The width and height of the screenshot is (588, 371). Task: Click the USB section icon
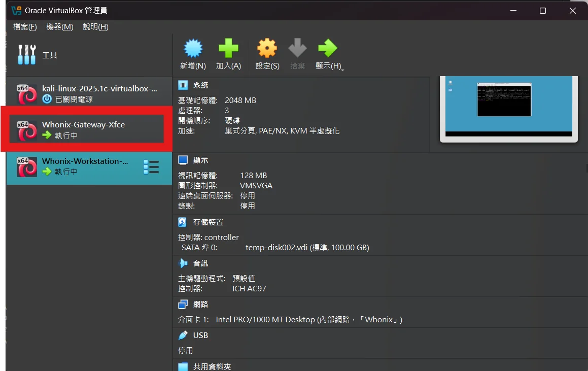[183, 335]
